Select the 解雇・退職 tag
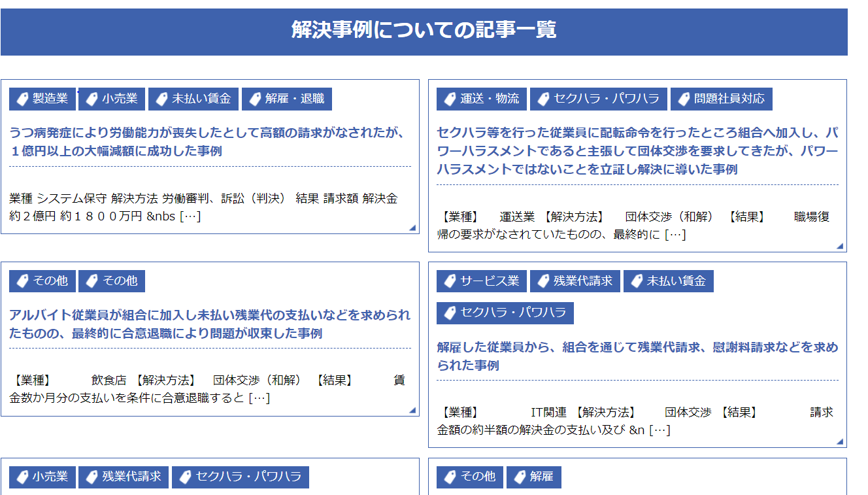Viewport: 868px width, 495px height. click(x=287, y=99)
